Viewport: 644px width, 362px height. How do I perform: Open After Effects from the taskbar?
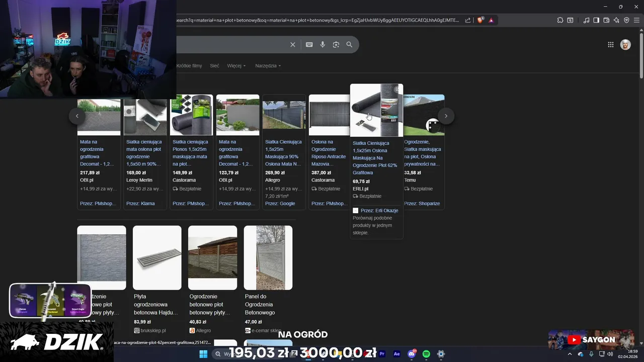point(397,354)
